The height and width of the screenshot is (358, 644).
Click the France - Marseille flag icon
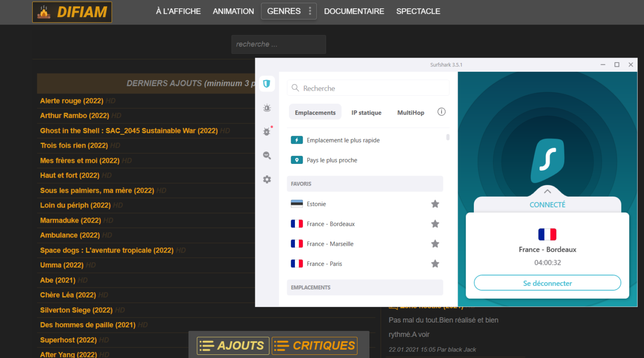click(x=297, y=243)
